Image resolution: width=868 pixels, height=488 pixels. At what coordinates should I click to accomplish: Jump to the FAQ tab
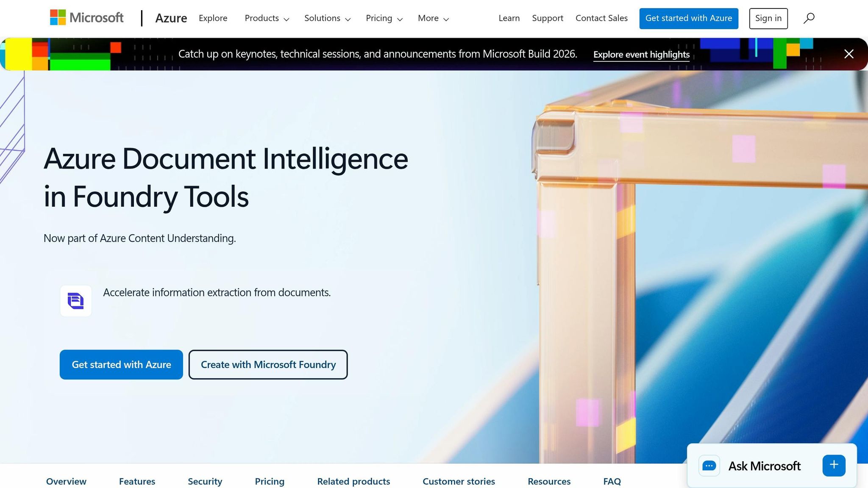pos(612,481)
